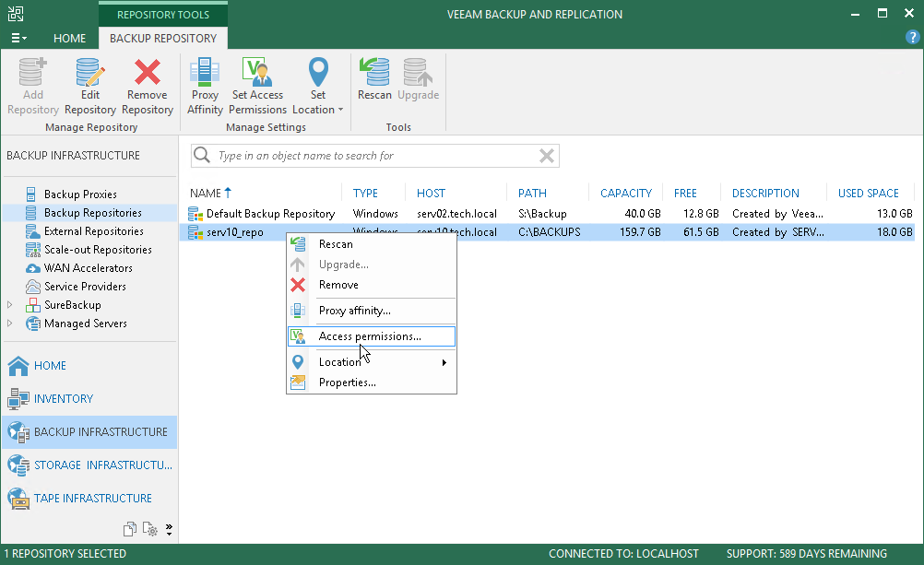This screenshot has width=924, height=565.
Task: Select the serv10_repo list row
Action: (547, 232)
